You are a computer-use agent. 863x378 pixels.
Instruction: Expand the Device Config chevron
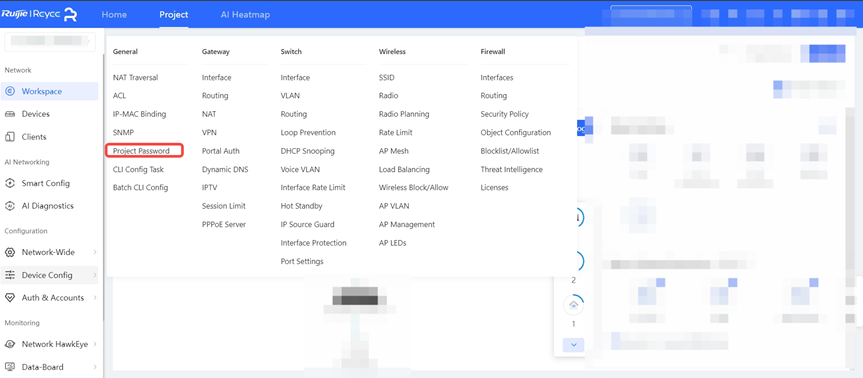(95, 275)
